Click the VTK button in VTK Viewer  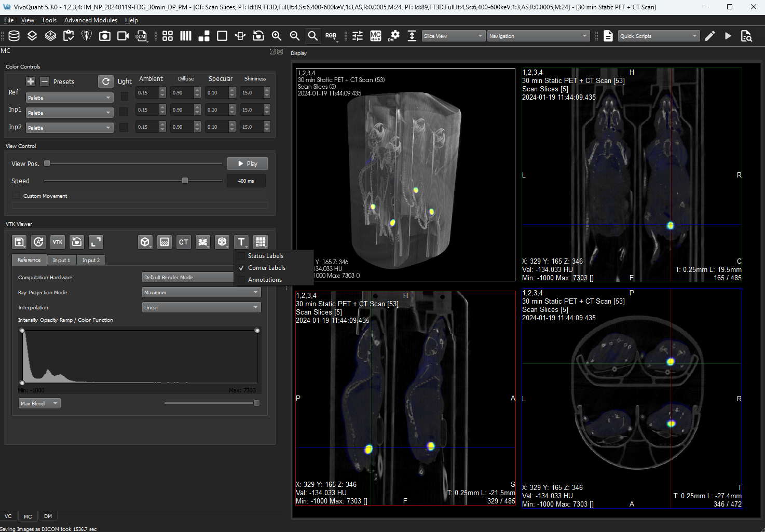pyautogui.click(x=58, y=242)
